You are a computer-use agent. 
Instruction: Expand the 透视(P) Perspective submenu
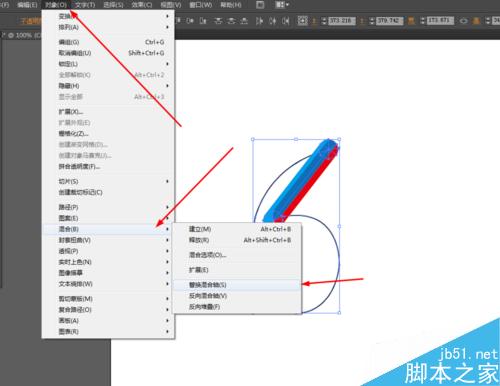click(x=108, y=251)
